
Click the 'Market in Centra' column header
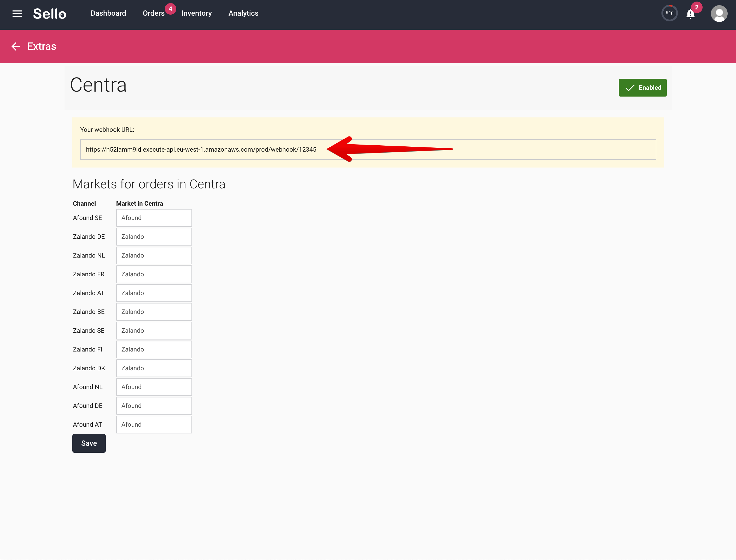pyautogui.click(x=139, y=203)
